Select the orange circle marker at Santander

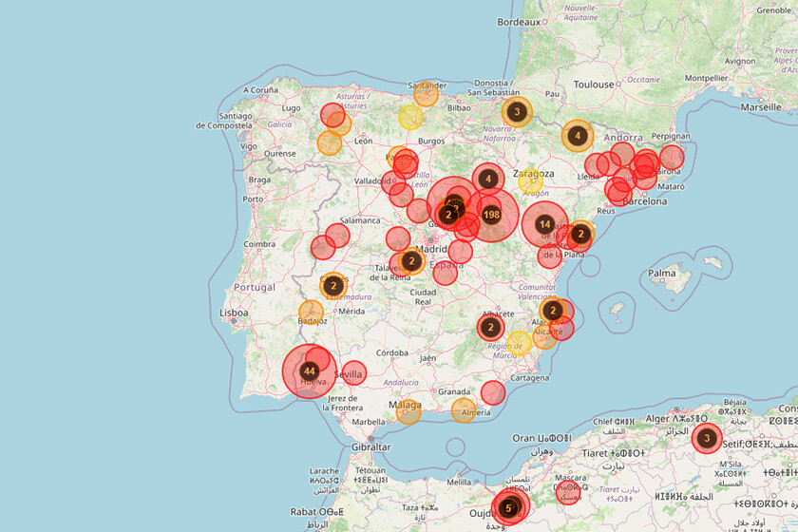tap(426, 94)
